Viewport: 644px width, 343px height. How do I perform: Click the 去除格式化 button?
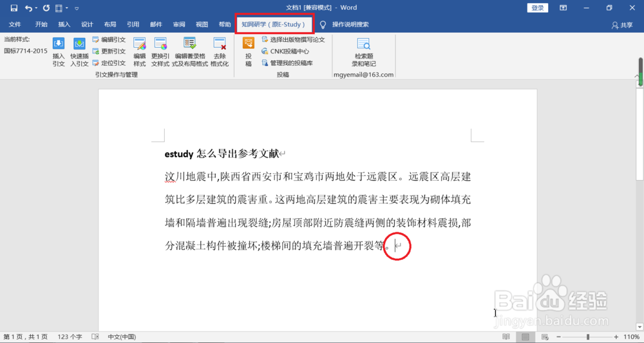pyautogui.click(x=220, y=52)
